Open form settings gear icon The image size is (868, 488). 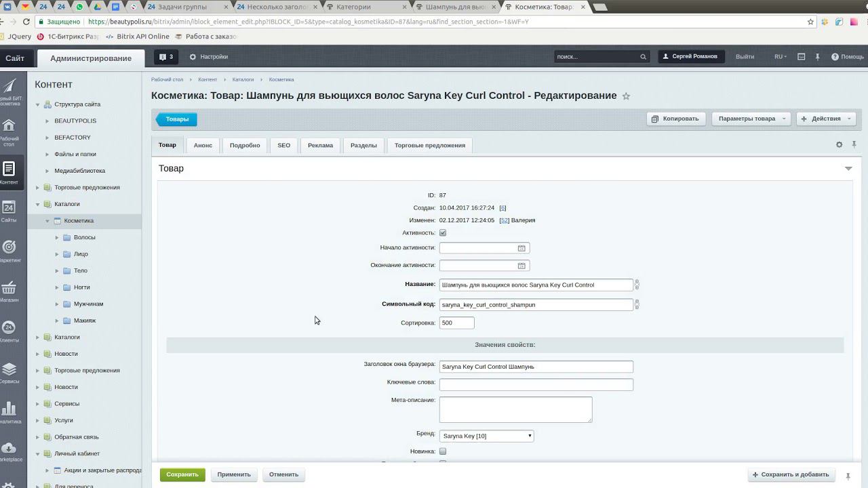click(x=839, y=144)
